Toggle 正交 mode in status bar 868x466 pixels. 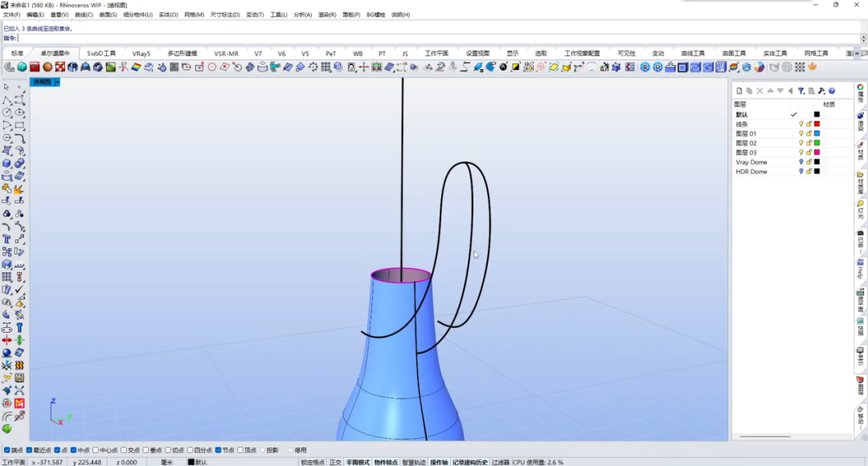(335, 462)
